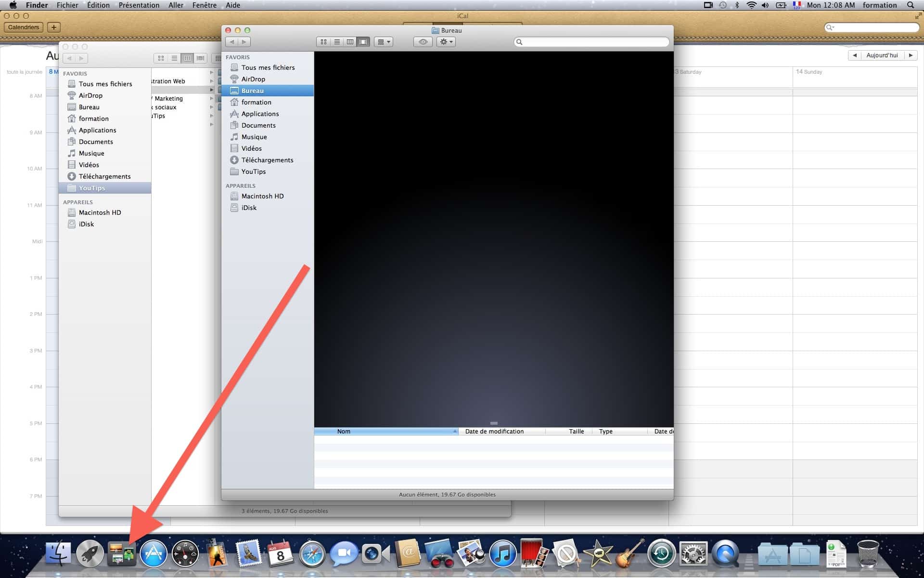Click the Calendriers button
924x578 pixels.
point(24,27)
